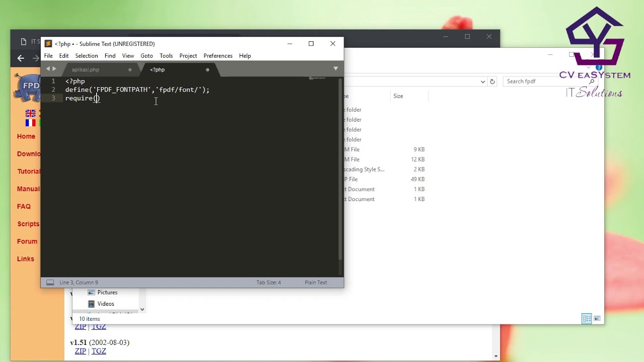Open the Home link on FPDF site
This screenshot has width=644, height=362.
tap(26, 136)
